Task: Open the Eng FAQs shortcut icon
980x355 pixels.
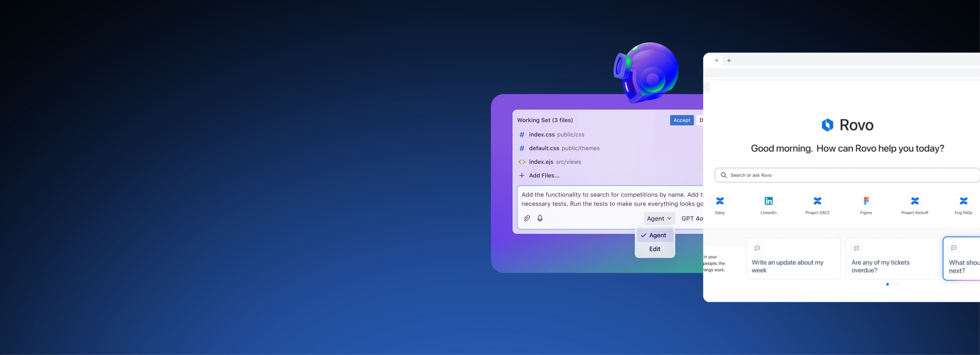Action: point(963,201)
